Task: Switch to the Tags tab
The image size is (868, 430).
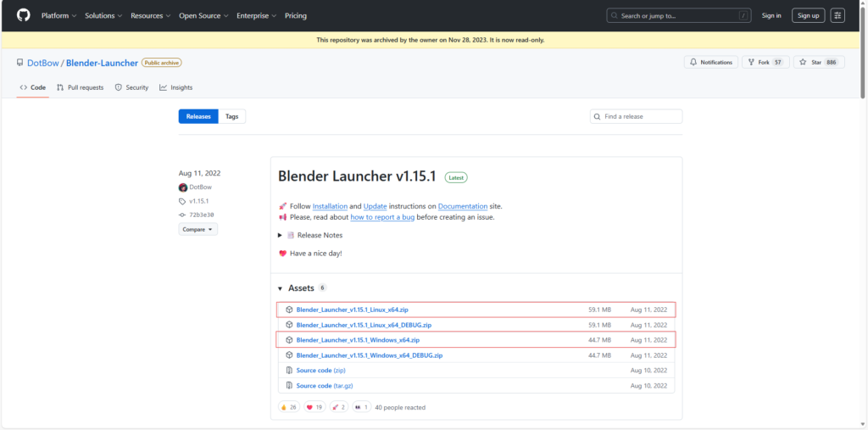Action: tap(231, 116)
